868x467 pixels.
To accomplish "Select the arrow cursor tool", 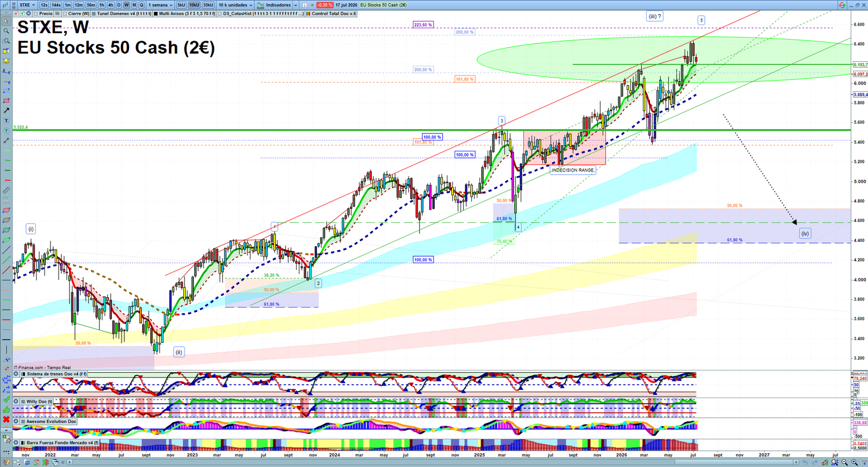I will pos(7,21).
